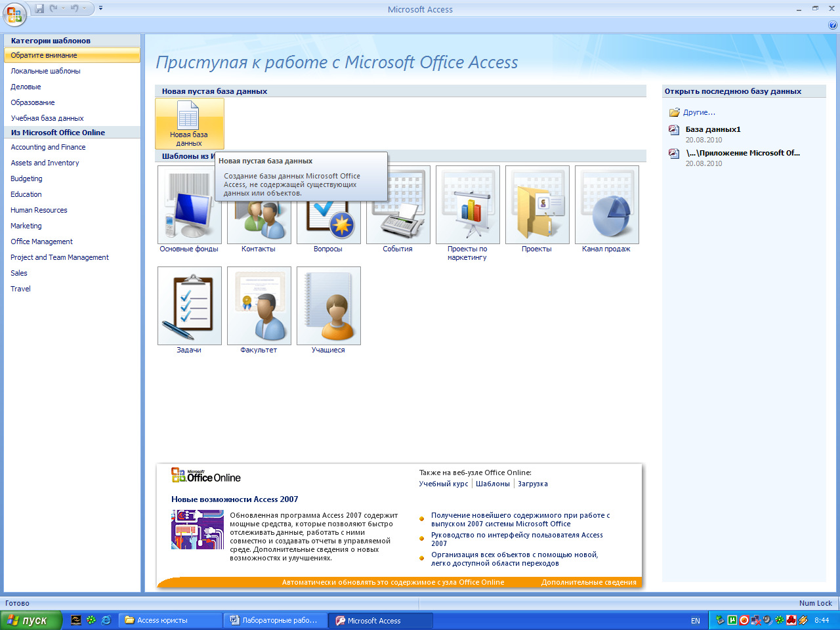
Task: Open recent Приложение Microsoft Of... database
Action: coord(743,153)
